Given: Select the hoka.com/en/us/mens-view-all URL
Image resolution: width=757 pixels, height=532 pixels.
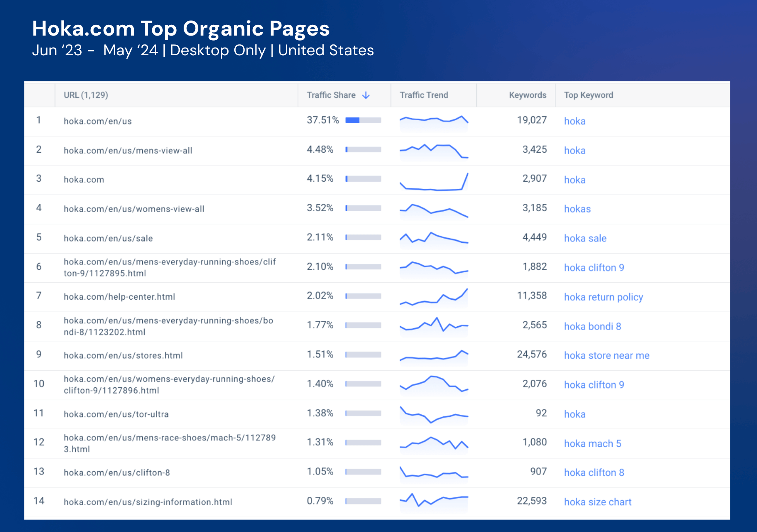Looking at the screenshot, I should point(128,151).
